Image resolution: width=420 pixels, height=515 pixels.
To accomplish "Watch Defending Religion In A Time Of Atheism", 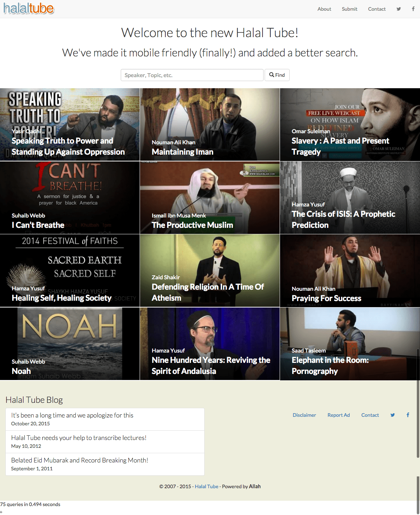I will 210,270.
